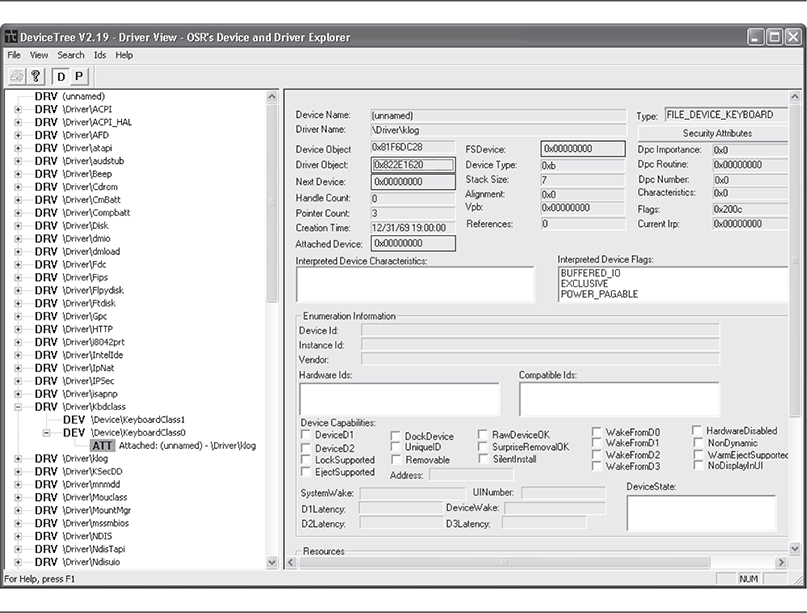The width and height of the screenshot is (807, 613).
Task: Select the \Driver\Mouclass tree entry
Action: pyautogui.click(x=95, y=497)
